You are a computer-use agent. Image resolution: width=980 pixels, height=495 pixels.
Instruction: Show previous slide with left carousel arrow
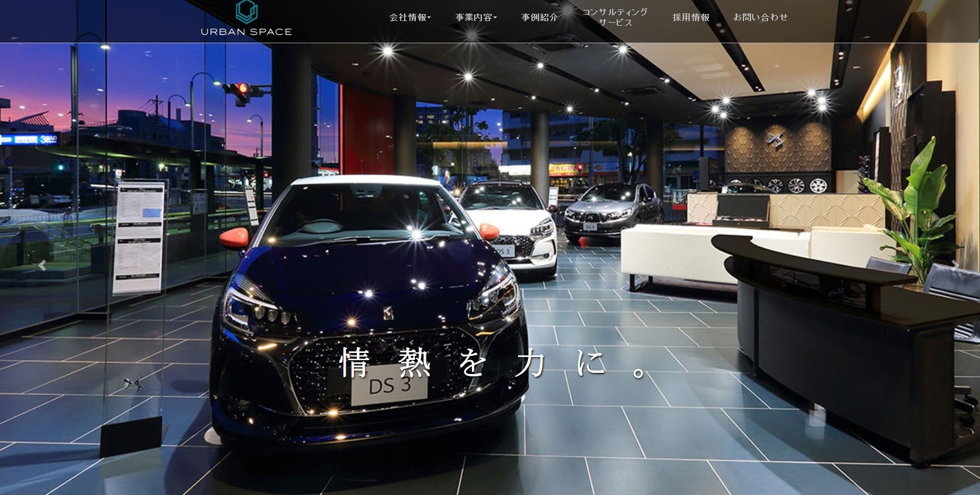[42, 266]
